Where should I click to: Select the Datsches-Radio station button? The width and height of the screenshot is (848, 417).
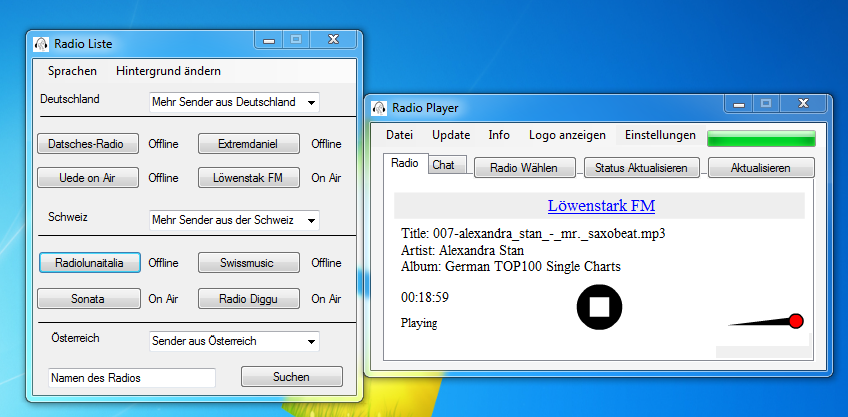click(88, 144)
